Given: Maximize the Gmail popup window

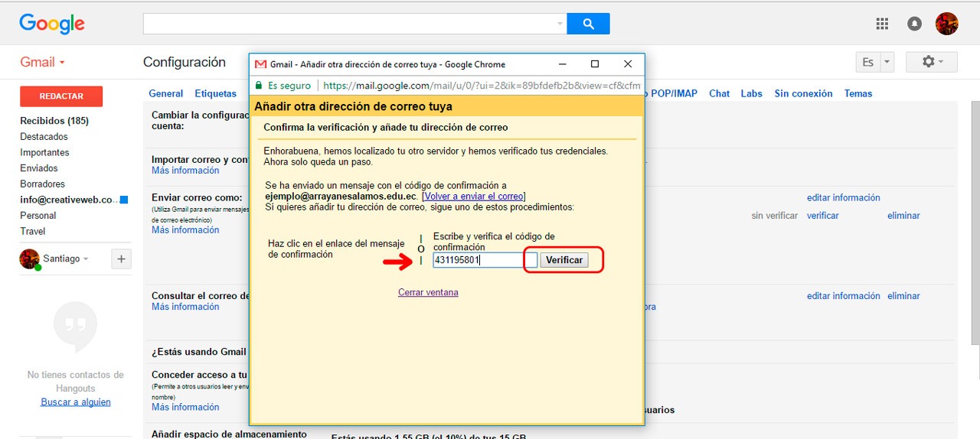Looking at the screenshot, I should pos(595,64).
